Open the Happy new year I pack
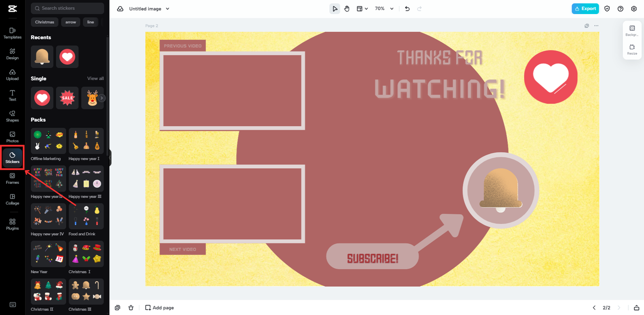 coord(86,141)
